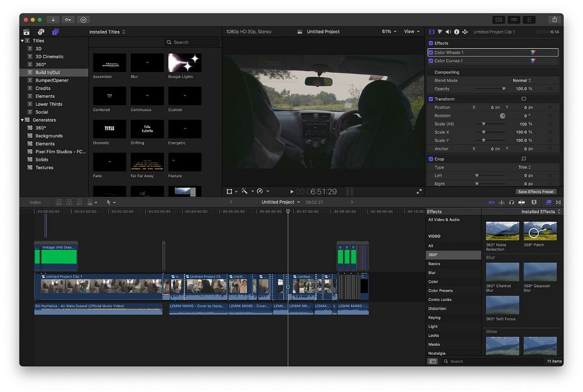The height and width of the screenshot is (392, 583).
Task: Adjust the Opacity slider
Action: click(x=504, y=89)
